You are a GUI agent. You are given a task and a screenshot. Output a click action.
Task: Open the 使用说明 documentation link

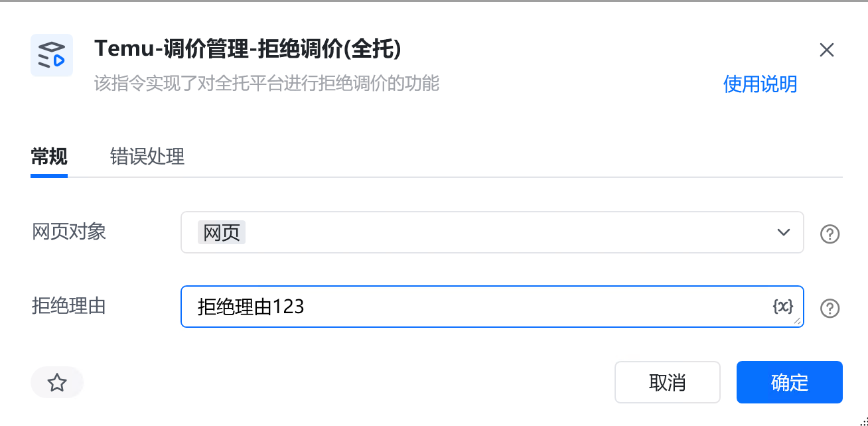(x=760, y=84)
